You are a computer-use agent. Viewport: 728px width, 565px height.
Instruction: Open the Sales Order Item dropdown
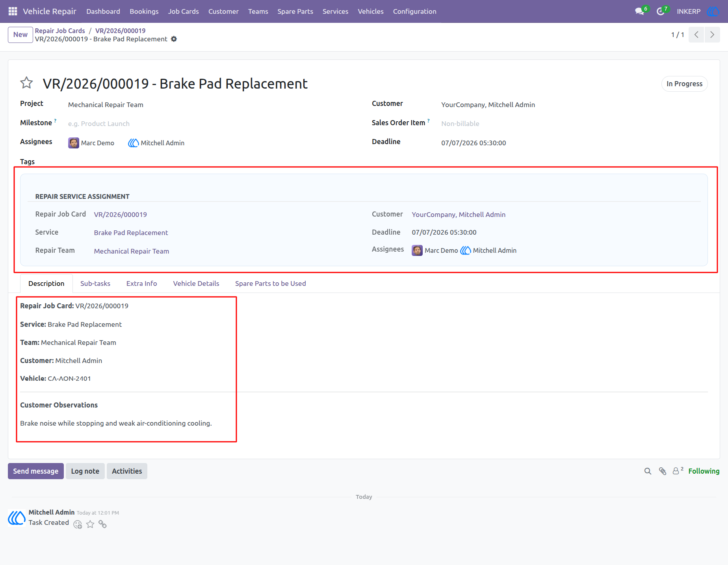pos(574,124)
